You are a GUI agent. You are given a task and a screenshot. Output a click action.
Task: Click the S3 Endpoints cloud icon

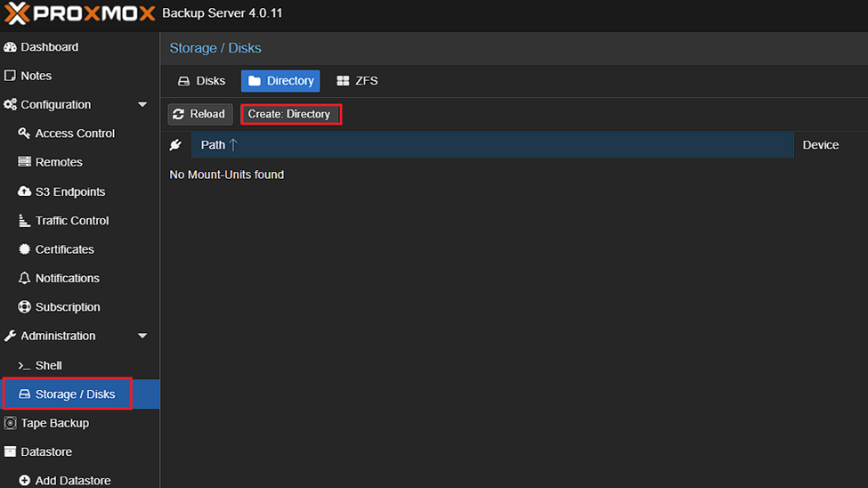point(25,191)
